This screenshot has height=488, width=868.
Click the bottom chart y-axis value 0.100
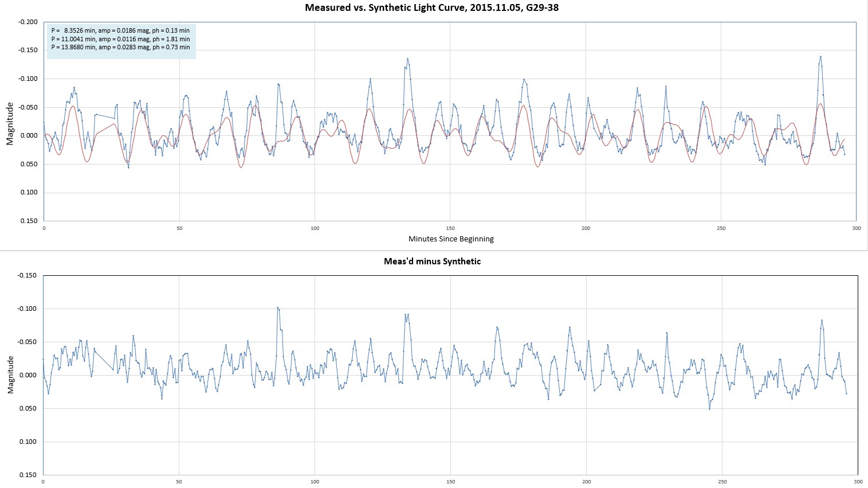29,442
